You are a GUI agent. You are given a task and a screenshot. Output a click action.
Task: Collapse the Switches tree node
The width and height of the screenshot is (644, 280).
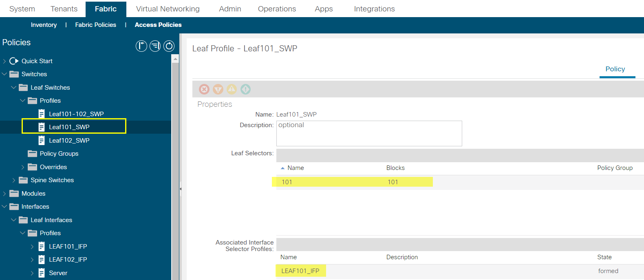tap(4, 74)
